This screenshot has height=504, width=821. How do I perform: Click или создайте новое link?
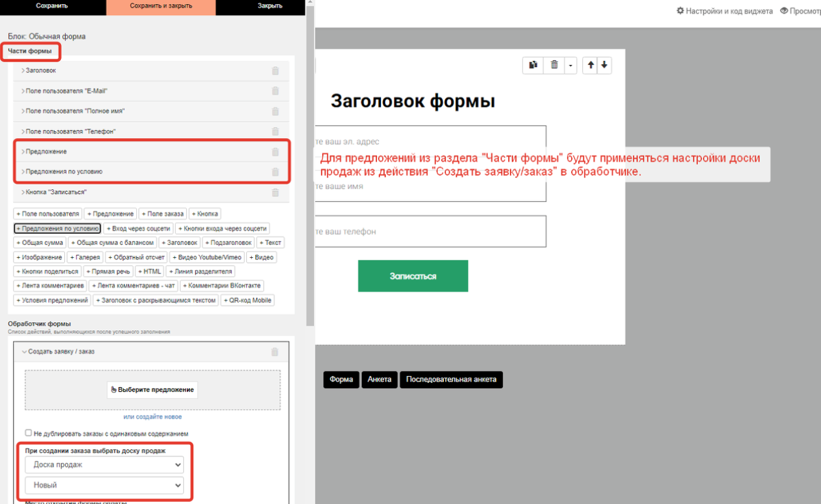pyautogui.click(x=153, y=416)
